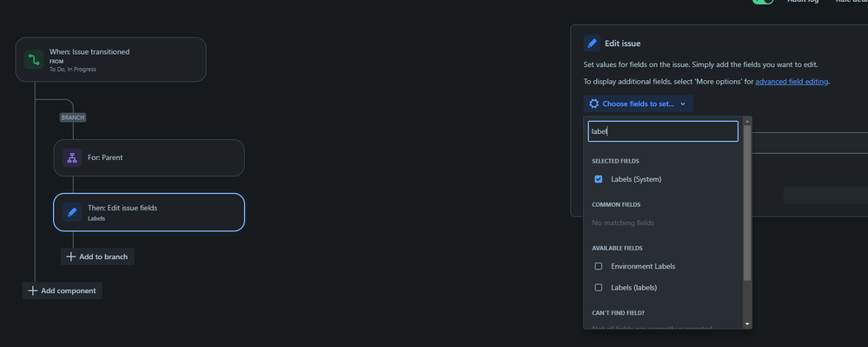Click the CAN'T FIND FIELD? heading
868x347 pixels.
[619, 313]
